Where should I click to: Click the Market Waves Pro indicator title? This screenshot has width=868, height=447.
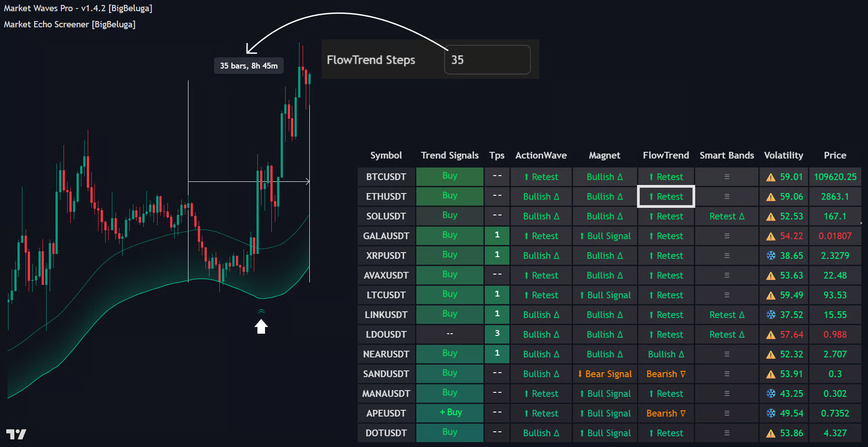pos(78,9)
